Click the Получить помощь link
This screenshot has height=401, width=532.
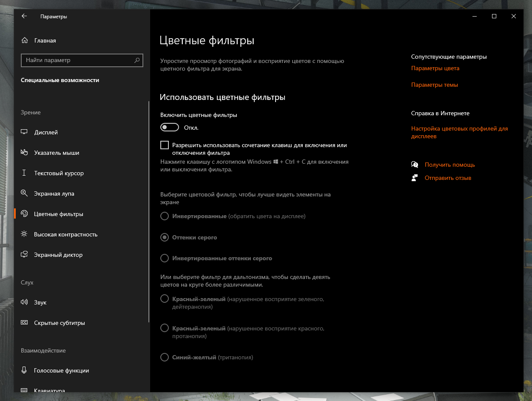coord(449,165)
